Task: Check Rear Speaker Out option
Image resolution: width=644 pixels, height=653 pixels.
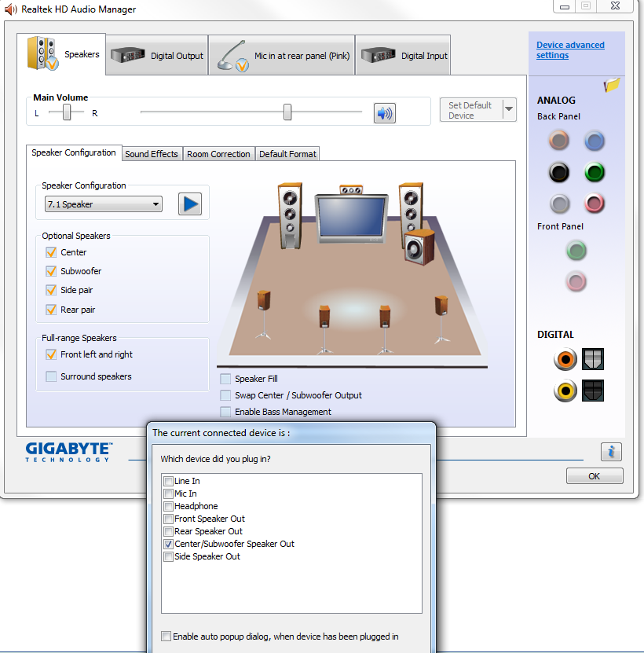Action: [x=168, y=531]
